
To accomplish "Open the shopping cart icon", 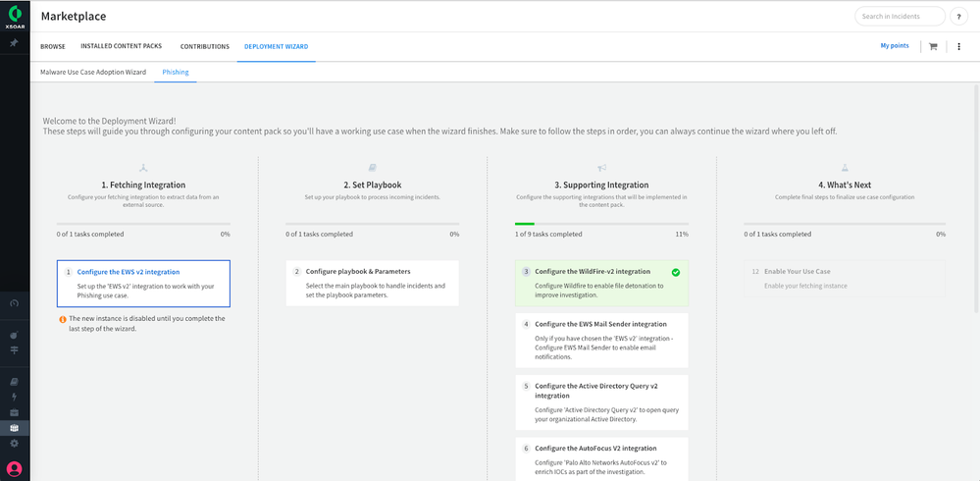I will point(932,46).
